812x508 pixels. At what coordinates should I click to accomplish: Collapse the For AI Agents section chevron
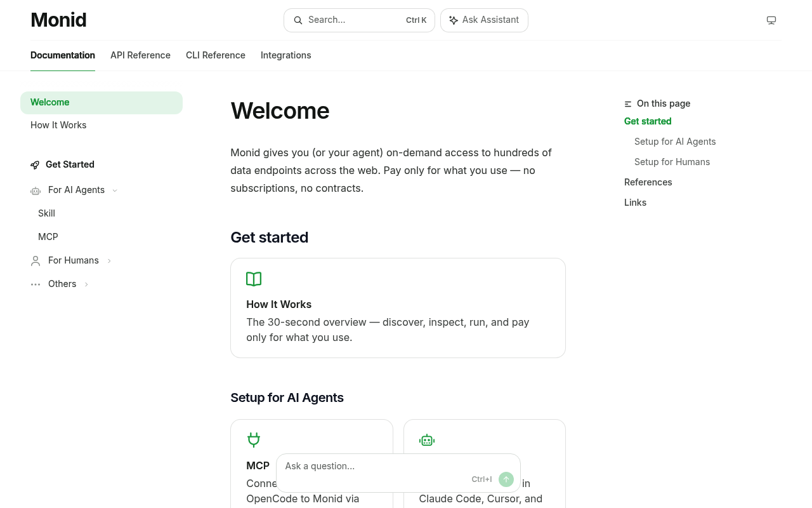tap(115, 190)
